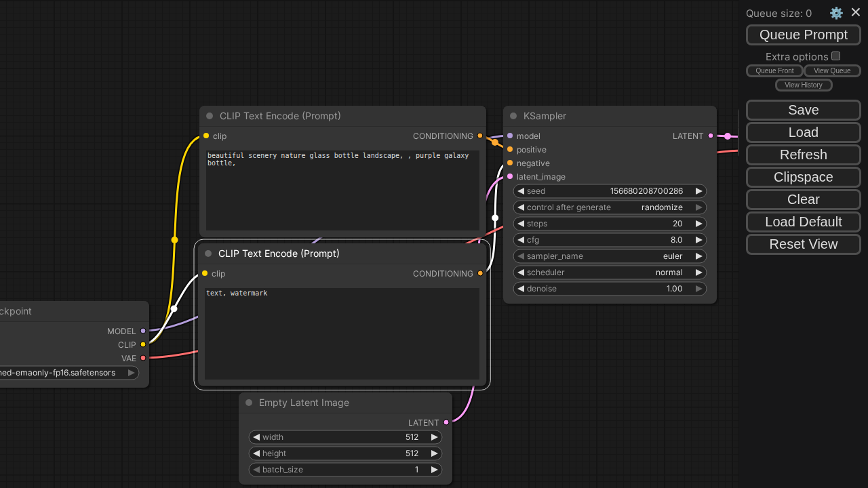Screen dimensions: 868x488
Task: Click the negative prompt text box
Action: 342,333
